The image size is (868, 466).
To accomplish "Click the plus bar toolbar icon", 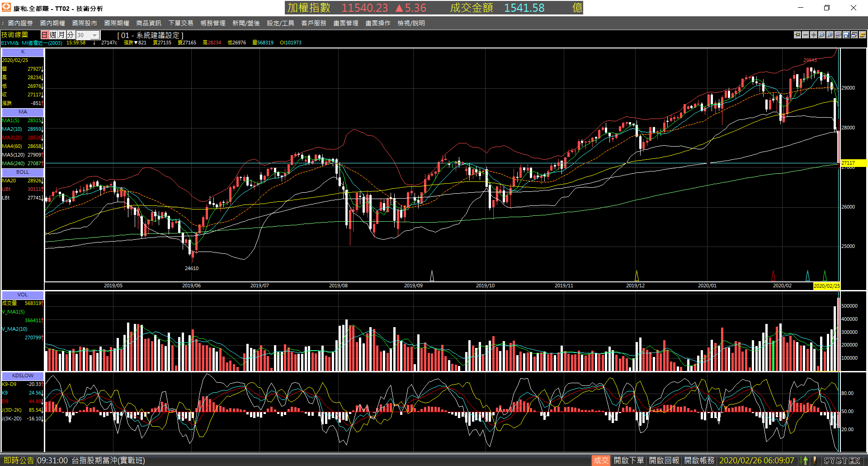I will pos(814,35).
